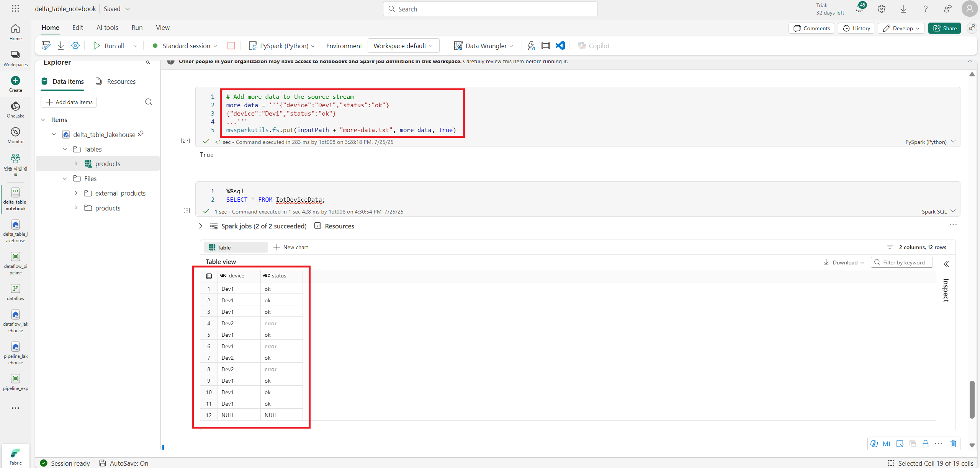Image resolution: width=980 pixels, height=468 pixels.
Task: Open the Workspace default environment dropdown
Action: click(x=403, y=46)
